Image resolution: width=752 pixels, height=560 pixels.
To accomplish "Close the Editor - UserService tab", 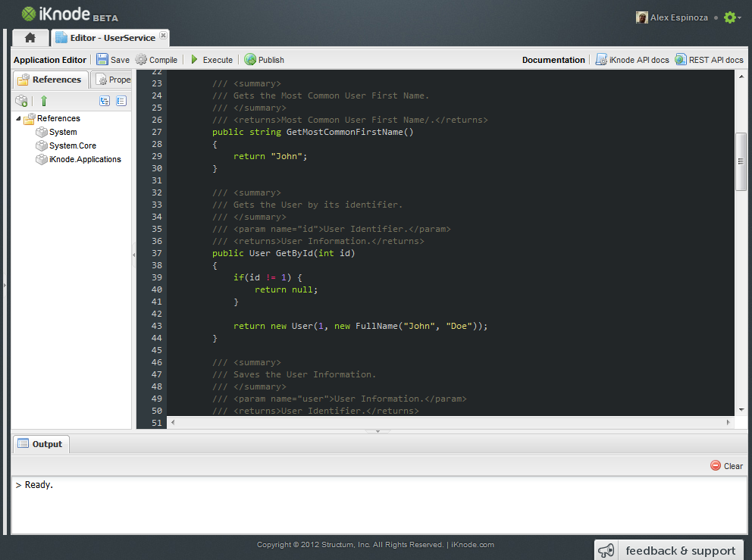I will coord(163,35).
